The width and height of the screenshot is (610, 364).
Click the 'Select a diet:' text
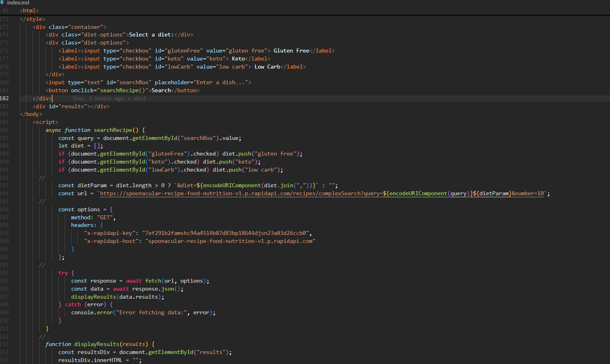pos(151,35)
